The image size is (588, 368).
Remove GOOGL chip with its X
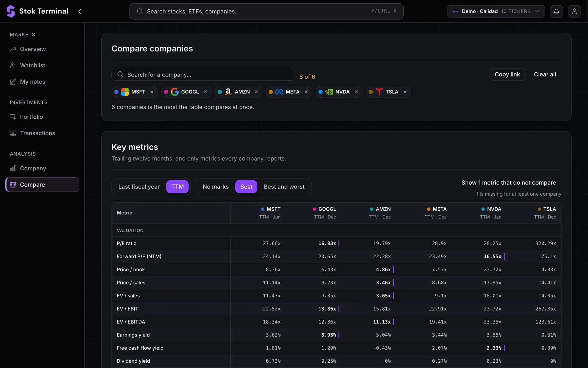point(206,92)
